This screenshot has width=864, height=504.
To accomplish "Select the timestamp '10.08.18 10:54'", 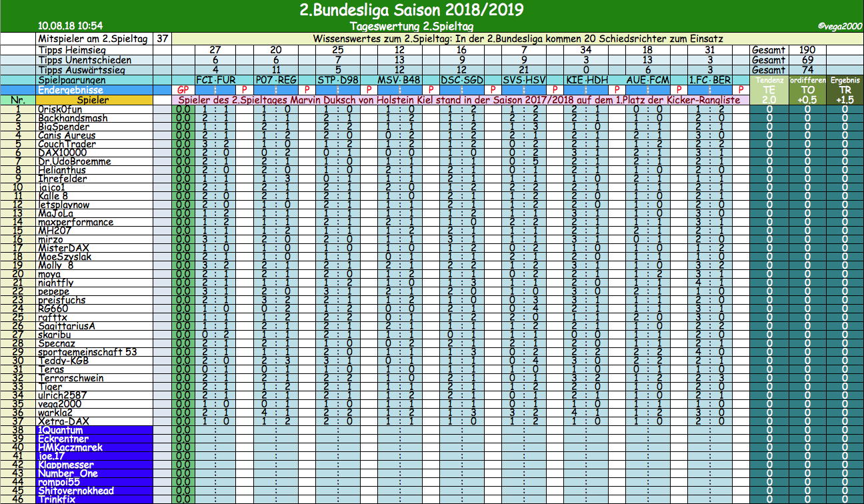I will pos(71,26).
